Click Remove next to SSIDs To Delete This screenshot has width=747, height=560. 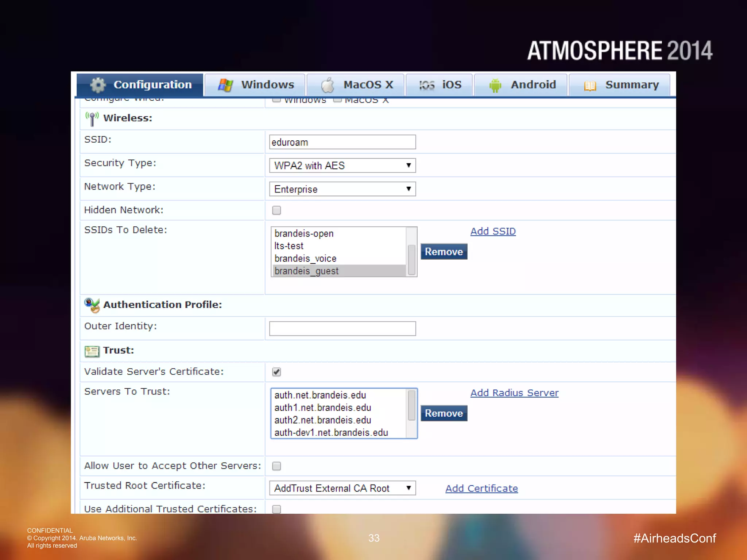tap(444, 252)
